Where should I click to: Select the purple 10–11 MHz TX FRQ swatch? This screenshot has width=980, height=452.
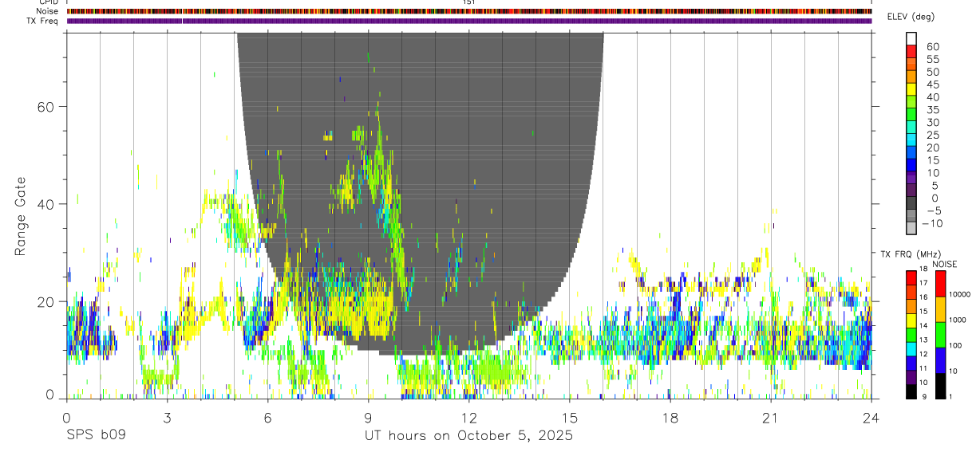[x=911, y=378]
